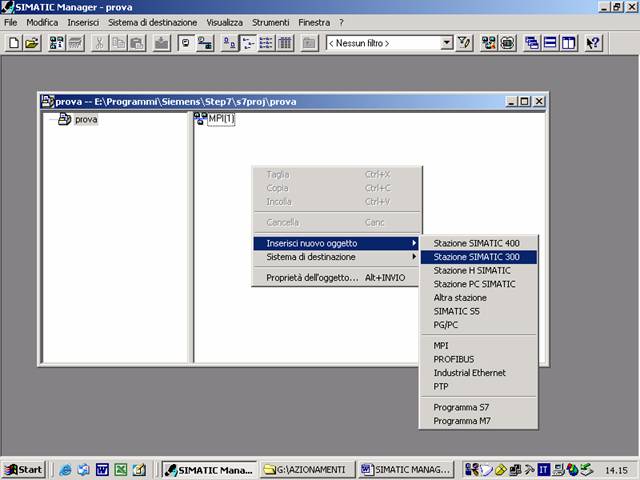Click the New project toolbar icon
The image size is (640, 480).
pos(15,43)
